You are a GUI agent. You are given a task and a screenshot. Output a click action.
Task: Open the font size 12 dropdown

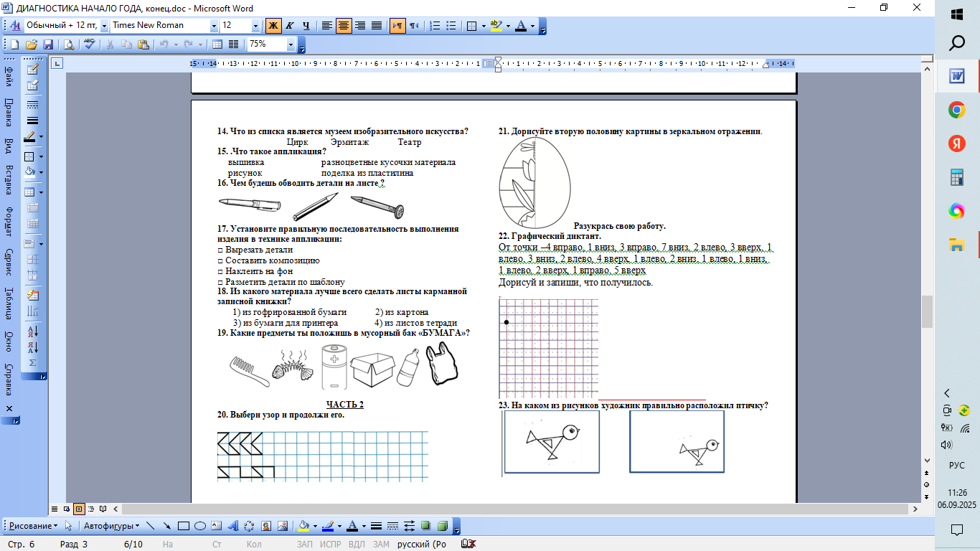pos(256,26)
